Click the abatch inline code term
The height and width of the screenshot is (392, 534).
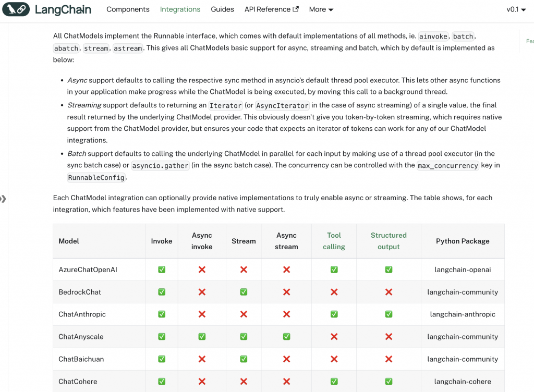pyautogui.click(x=66, y=48)
